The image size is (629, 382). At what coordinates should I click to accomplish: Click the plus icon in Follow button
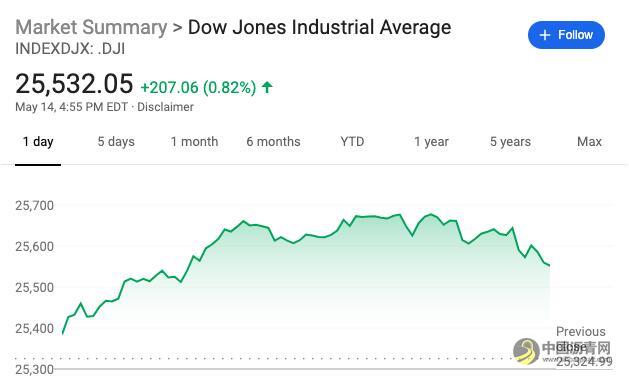tap(544, 35)
